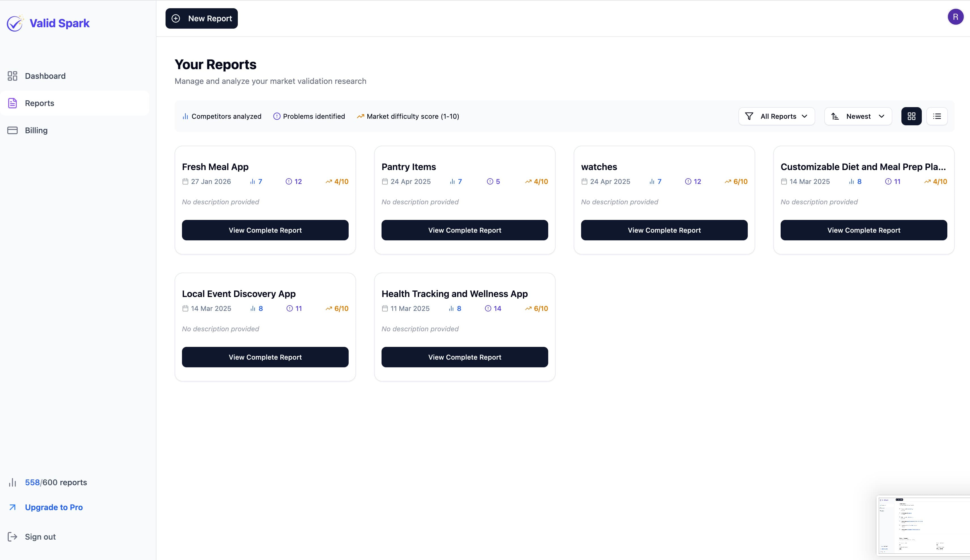Select the Problems identified alert icon
The width and height of the screenshot is (970, 560).
(277, 116)
